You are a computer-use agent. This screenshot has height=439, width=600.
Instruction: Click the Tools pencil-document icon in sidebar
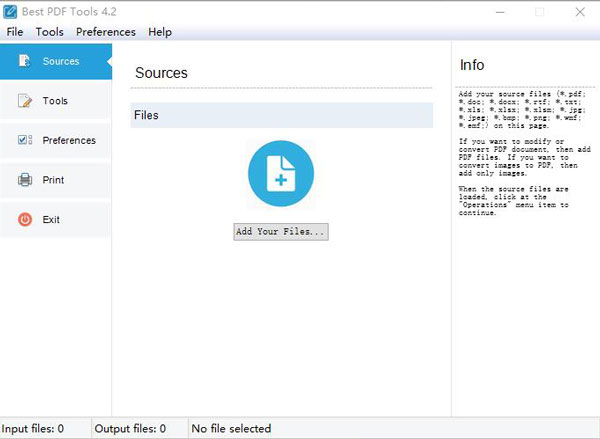(x=25, y=101)
